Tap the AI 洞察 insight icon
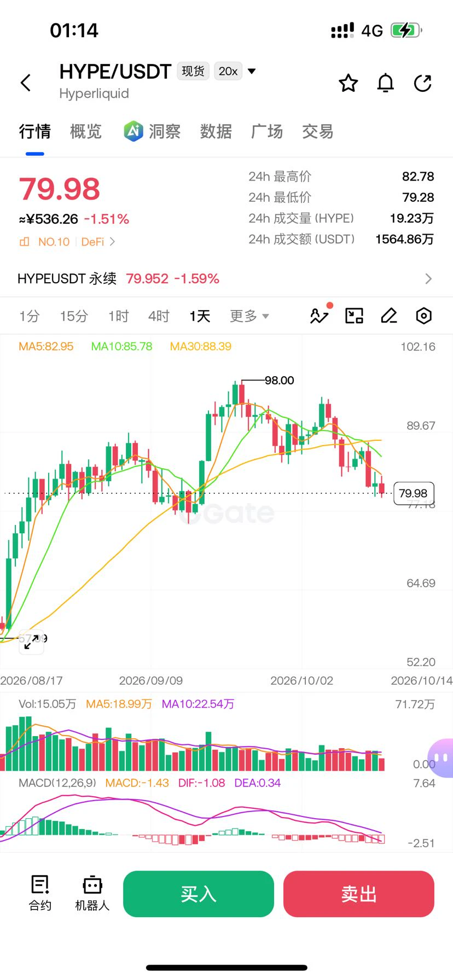Image resolution: width=453 pixels, height=980 pixels. pyautogui.click(x=133, y=131)
